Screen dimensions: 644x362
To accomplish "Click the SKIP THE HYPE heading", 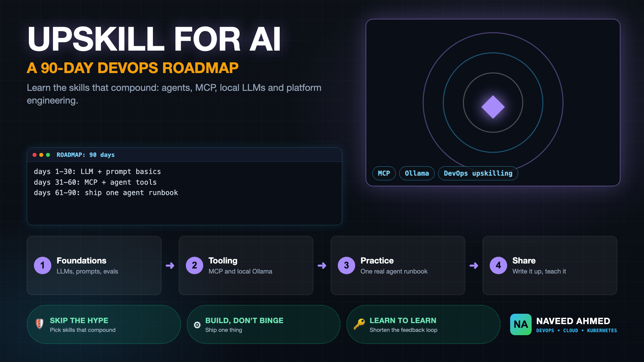I will click(79, 320).
